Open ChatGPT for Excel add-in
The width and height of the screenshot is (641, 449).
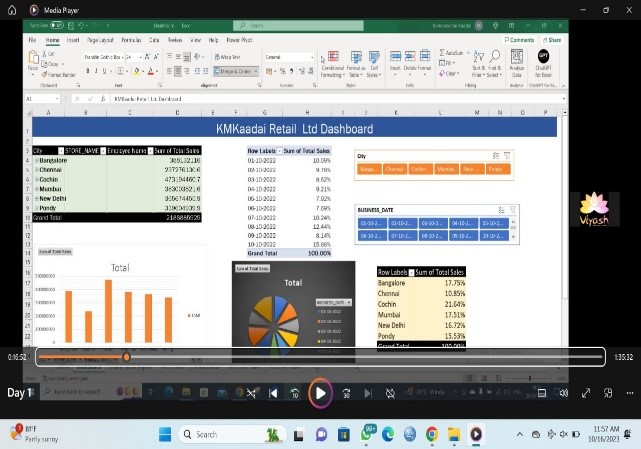pos(543,64)
